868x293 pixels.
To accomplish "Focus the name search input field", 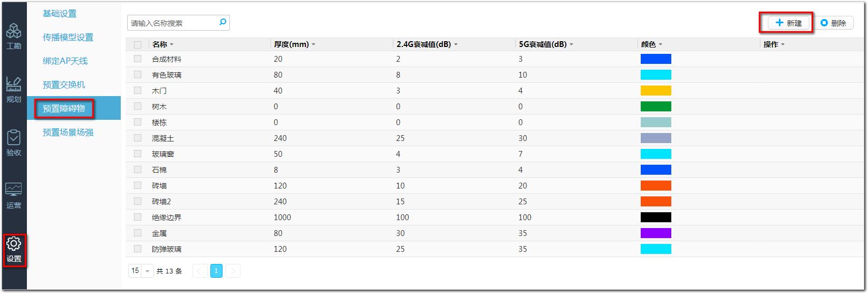I will tap(173, 23).
